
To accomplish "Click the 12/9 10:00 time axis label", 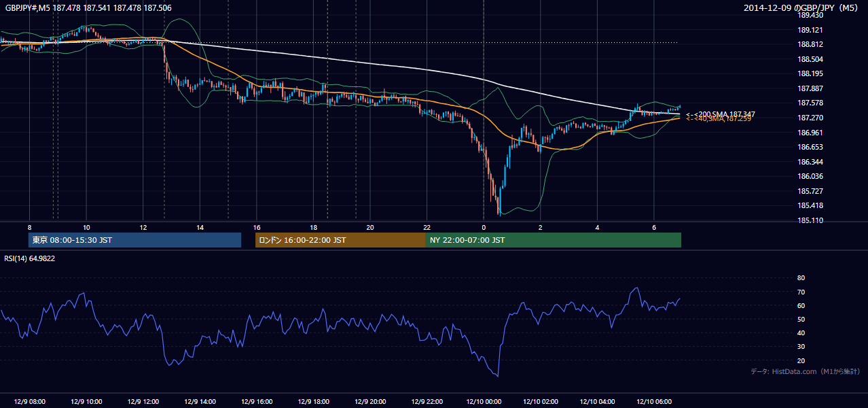I will tap(86, 402).
